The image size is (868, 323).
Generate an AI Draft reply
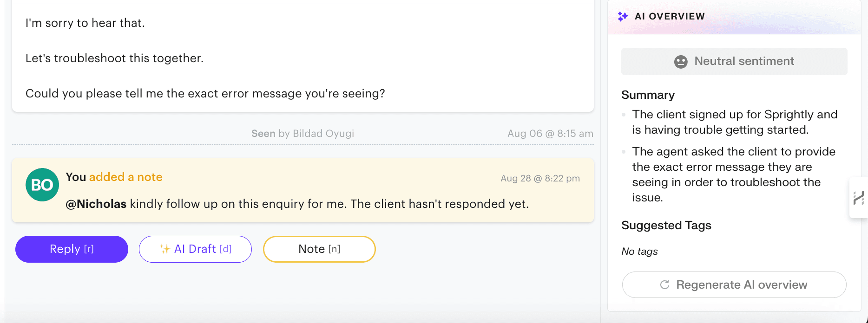195,249
